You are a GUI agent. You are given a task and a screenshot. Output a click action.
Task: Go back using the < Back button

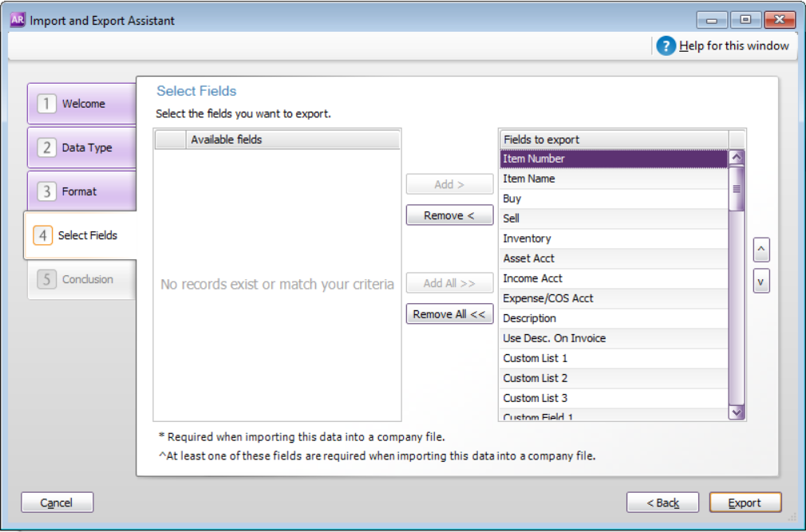click(662, 502)
